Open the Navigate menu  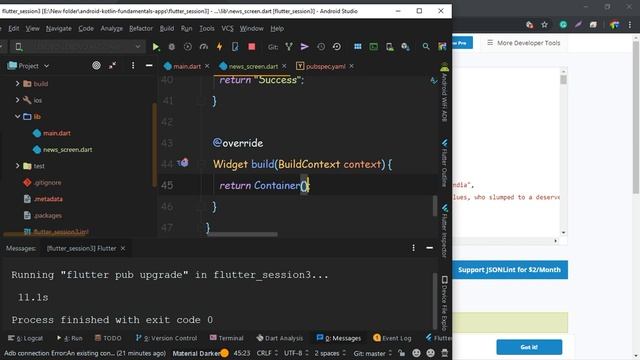[x=59, y=29]
